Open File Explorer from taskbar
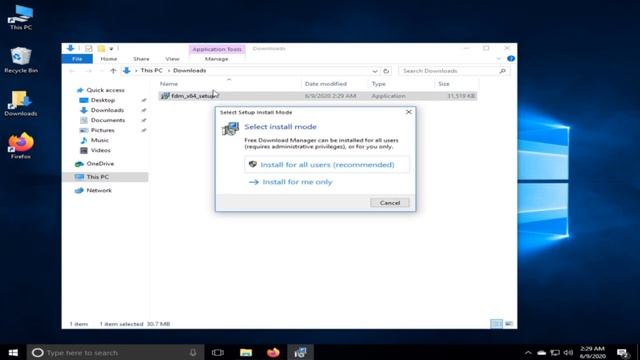 (x=246, y=352)
